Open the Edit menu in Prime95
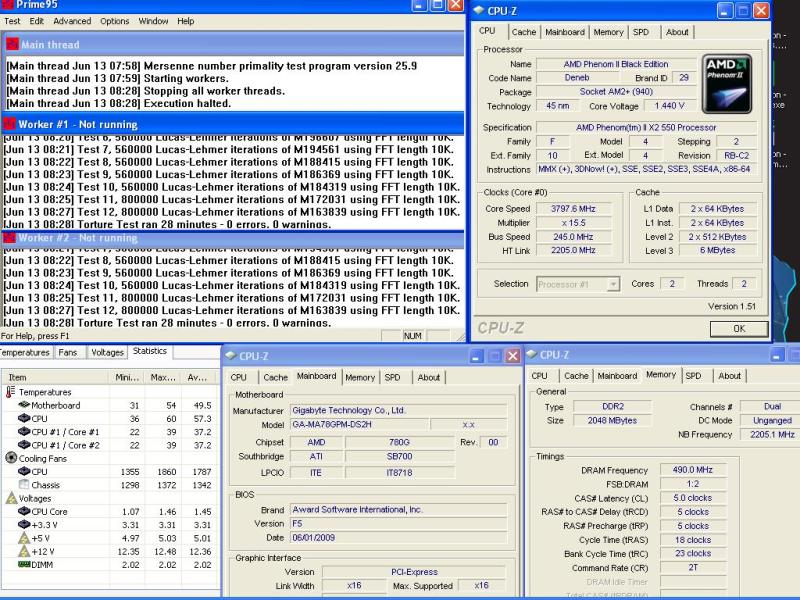800x600 pixels. coord(36,21)
